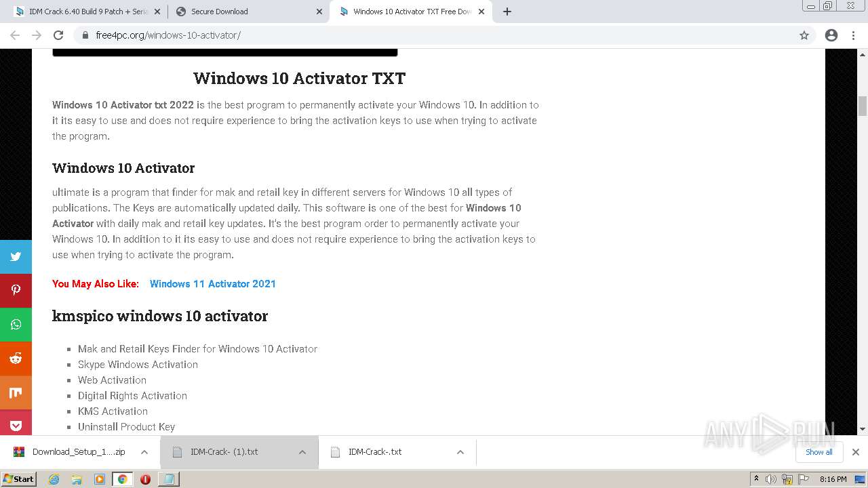Viewport: 868px width, 488px height.
Task: Share page via Mix sidebar button
Action: [x=16, y=392]
